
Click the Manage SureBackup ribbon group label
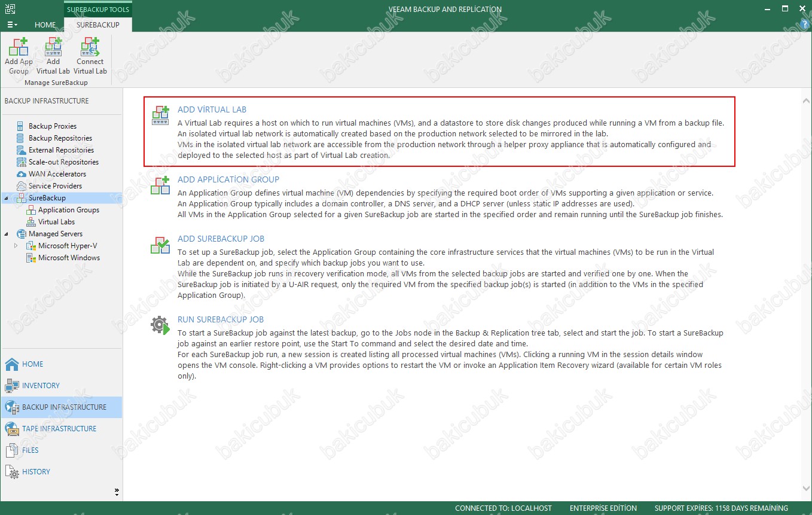coord(56,83)
